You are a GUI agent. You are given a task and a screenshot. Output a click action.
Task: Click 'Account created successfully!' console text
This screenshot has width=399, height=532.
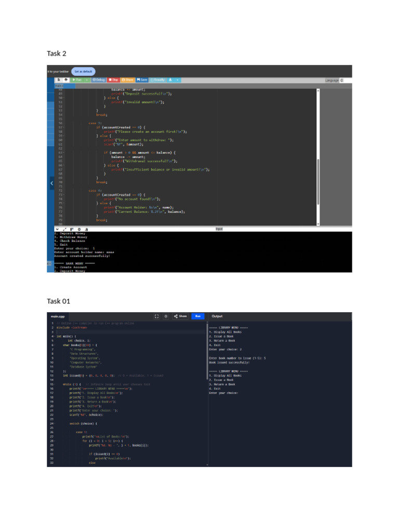point(82,256)
